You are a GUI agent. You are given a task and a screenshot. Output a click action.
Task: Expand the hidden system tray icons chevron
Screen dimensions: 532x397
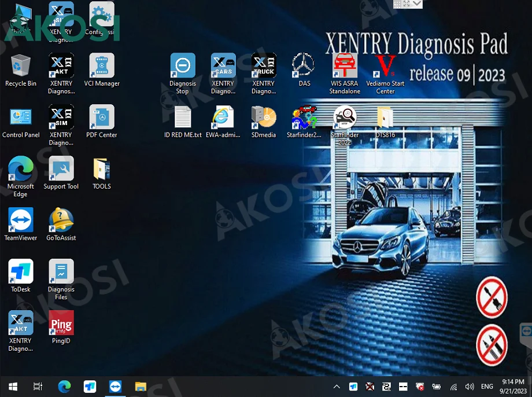click(x=337, y=387)
